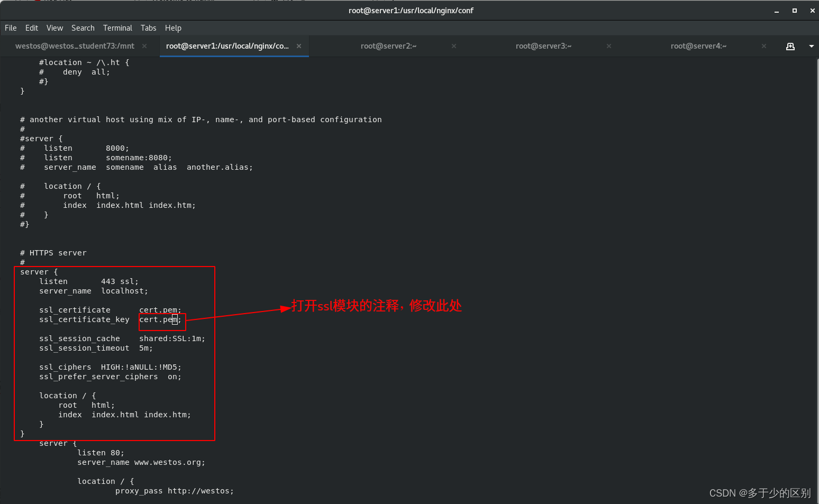This screenshot has width=819, height=504.
Task: Close the terminal window
Action: pyautogui.click(x=813, y=11)
